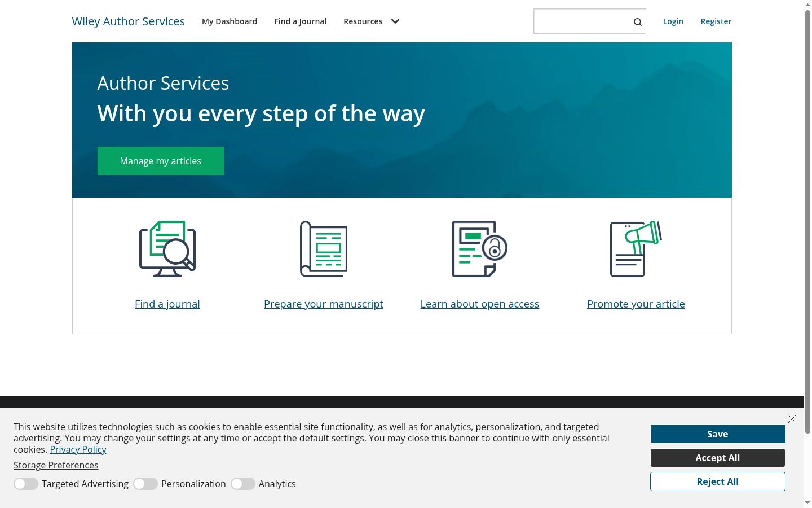Screen dimensions: 812x508
Task: Click the Prepare your manuscript scroll icon
Action: tap(324, 249)
